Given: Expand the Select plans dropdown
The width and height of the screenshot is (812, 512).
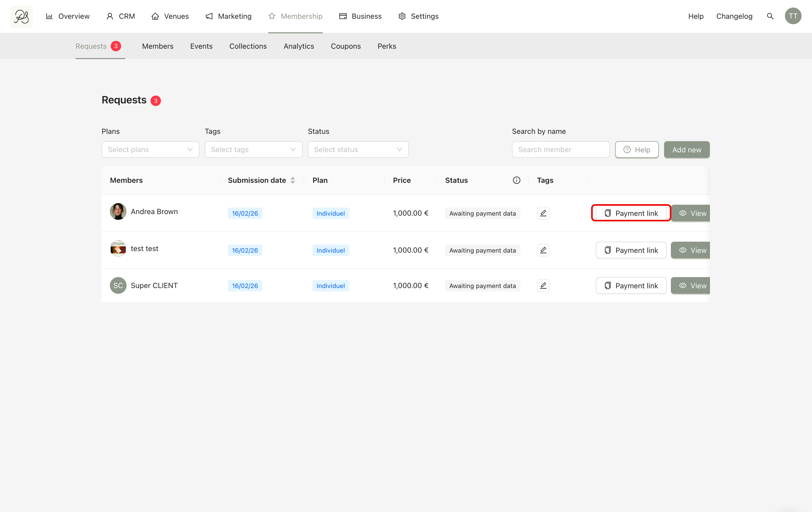Looking at the screenshot, I should [150, 149].
